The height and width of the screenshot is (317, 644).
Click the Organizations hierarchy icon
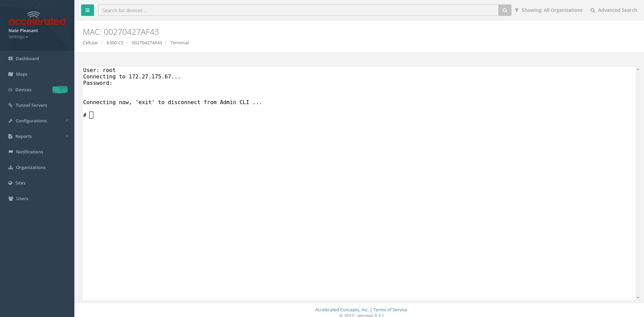(x=11, y=167)
